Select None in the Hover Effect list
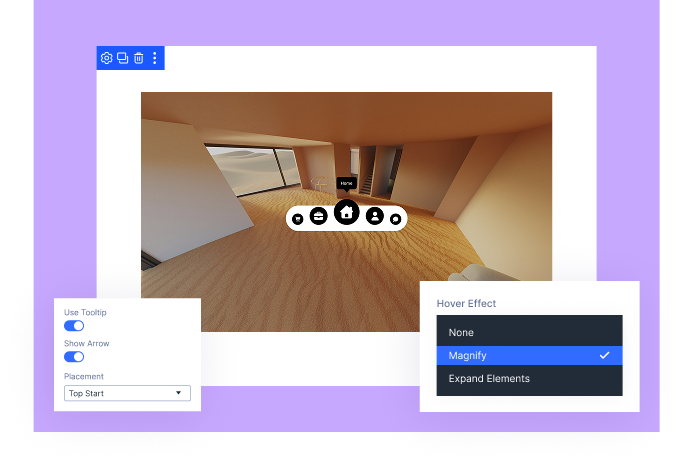Image resolution: width=686 pixels, height=467 pixels. pyautogui.click(x=529, y=332)
